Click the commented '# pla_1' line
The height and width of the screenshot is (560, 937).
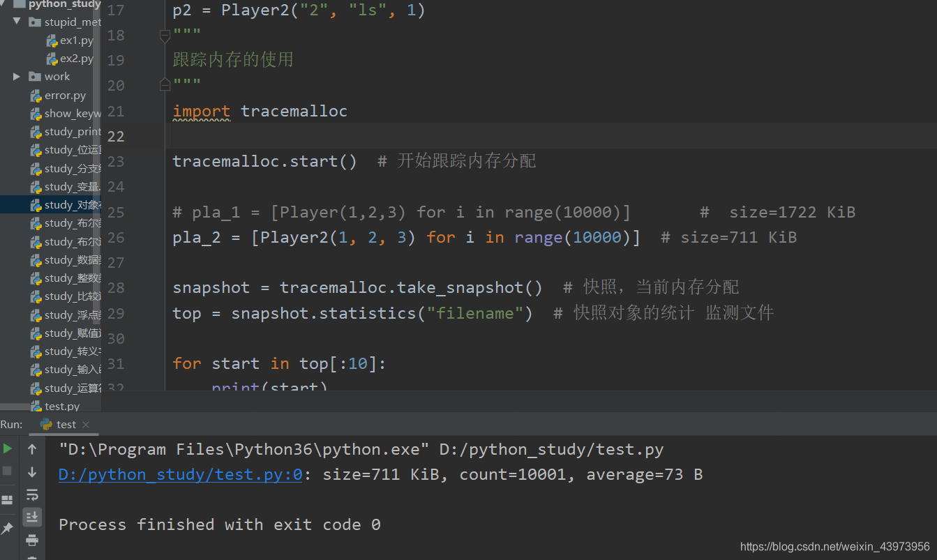point(401,212)
